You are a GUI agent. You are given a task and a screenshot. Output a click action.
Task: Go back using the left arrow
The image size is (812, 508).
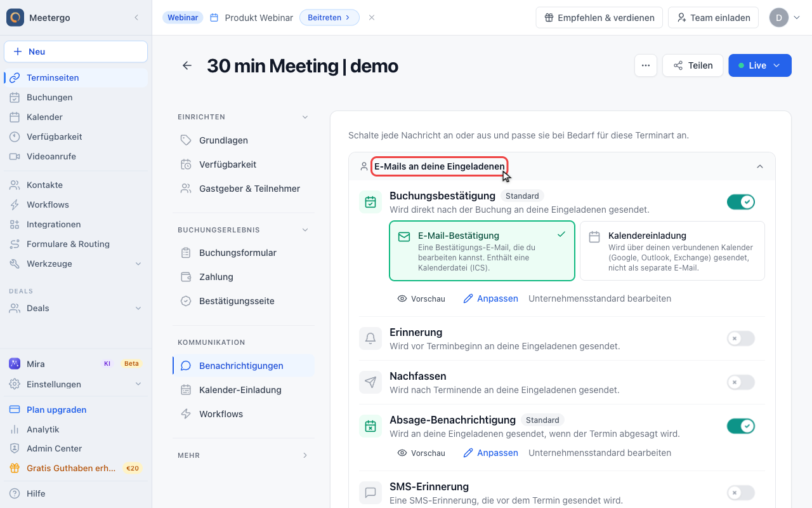[x=187, y=65]
